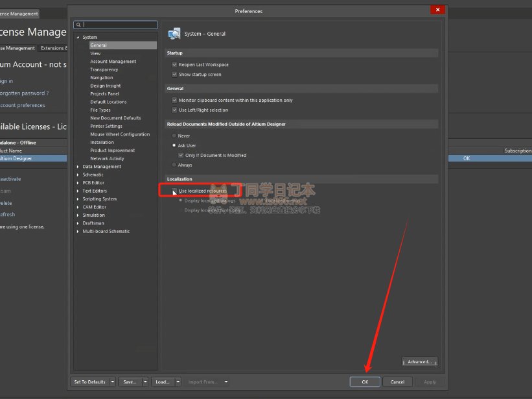Expand the Scripting System tree node
Screen dimensions: 532x399
point(78,199)
